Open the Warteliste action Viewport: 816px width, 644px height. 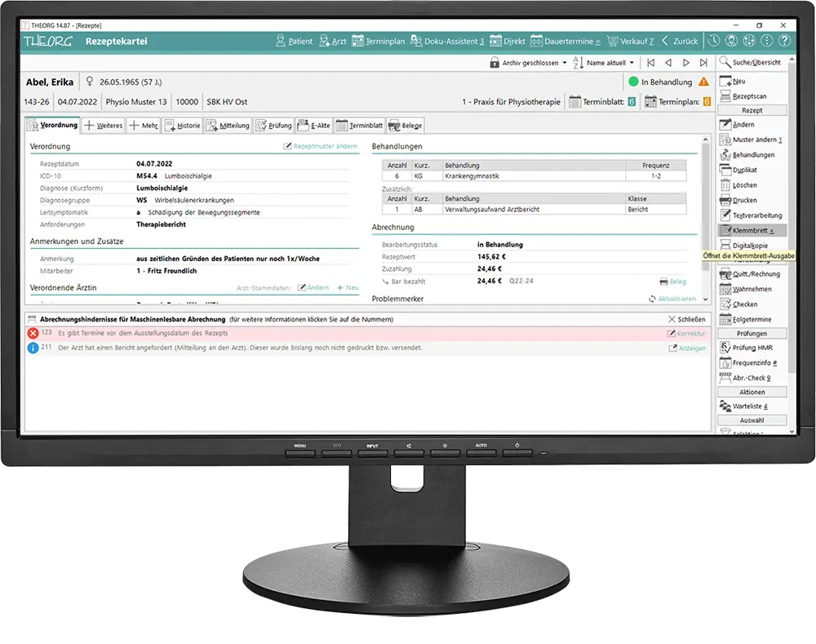749,406
